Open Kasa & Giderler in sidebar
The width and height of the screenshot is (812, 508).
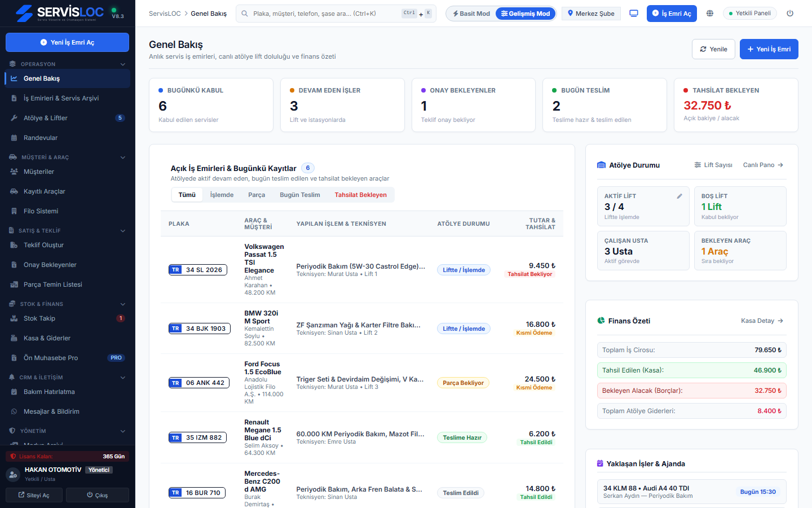(x=68, y=338)
